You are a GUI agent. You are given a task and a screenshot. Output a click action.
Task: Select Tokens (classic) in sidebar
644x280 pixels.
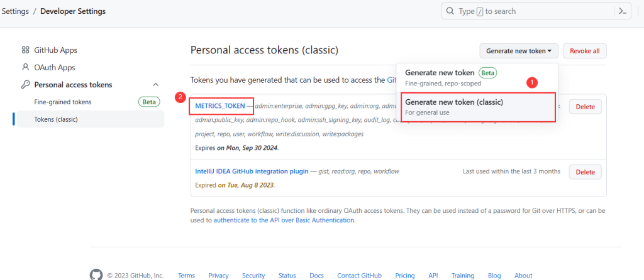56,119
